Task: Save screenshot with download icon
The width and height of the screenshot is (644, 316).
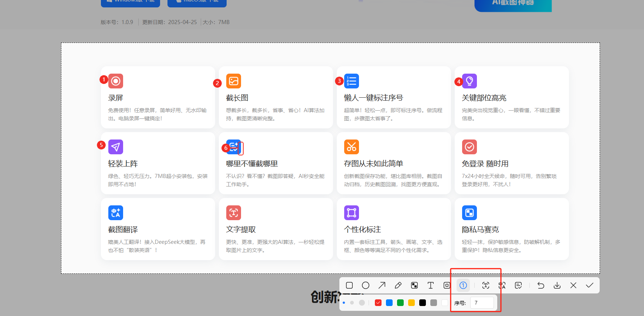Action: 557,285
